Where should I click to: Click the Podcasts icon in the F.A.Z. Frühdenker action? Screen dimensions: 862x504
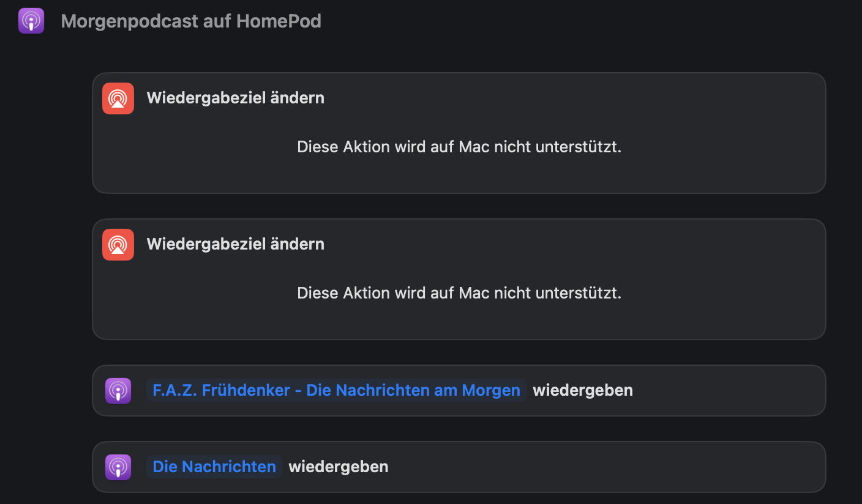pyautogui.click(x=118, y=390)
